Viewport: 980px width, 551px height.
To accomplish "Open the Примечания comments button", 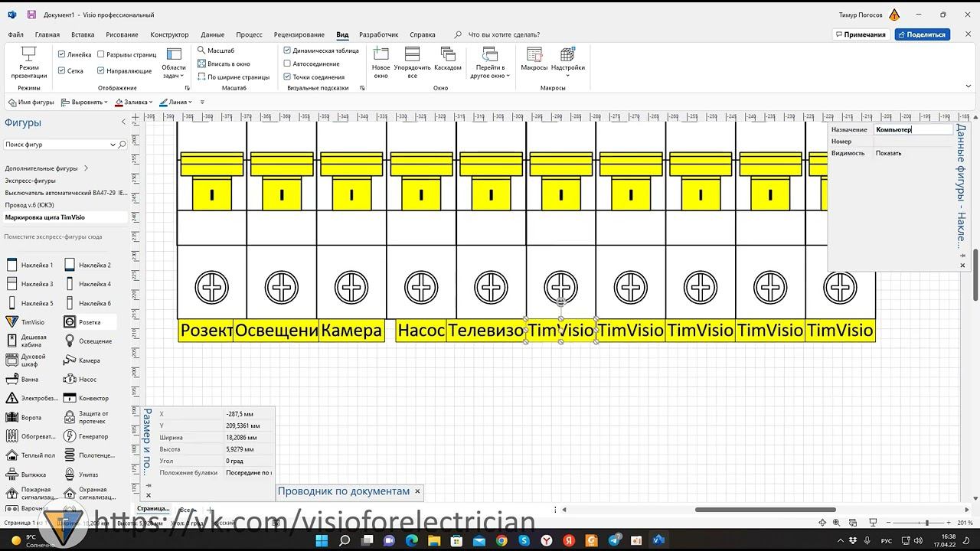I will [861, 34].
